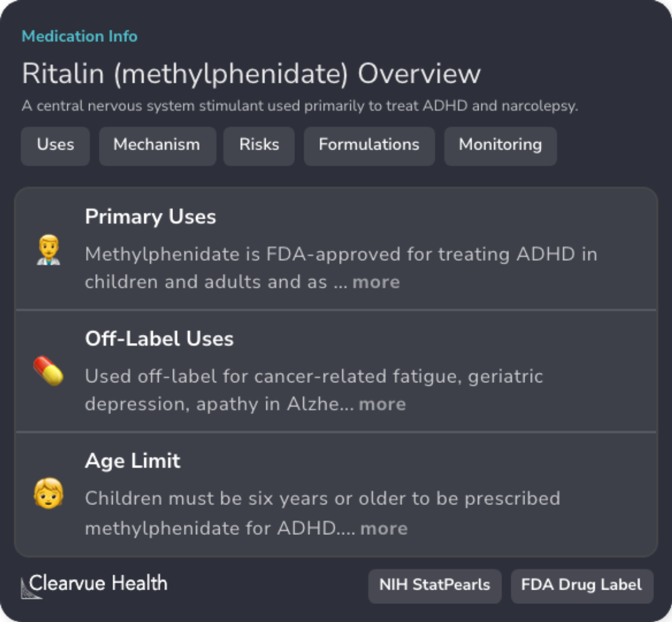The image size is (672, 622).
Task: Click the child face icon beside Age Limit
Action: coord(48,493)
